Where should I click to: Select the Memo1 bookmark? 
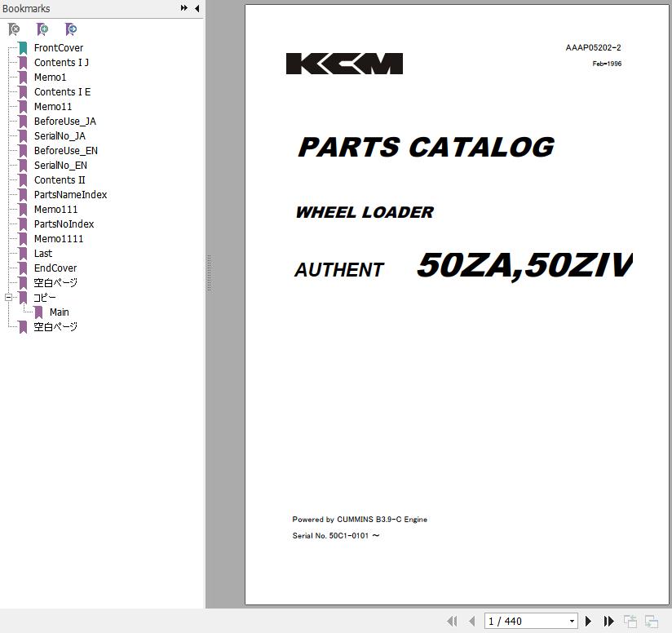[x=50, y=77]
